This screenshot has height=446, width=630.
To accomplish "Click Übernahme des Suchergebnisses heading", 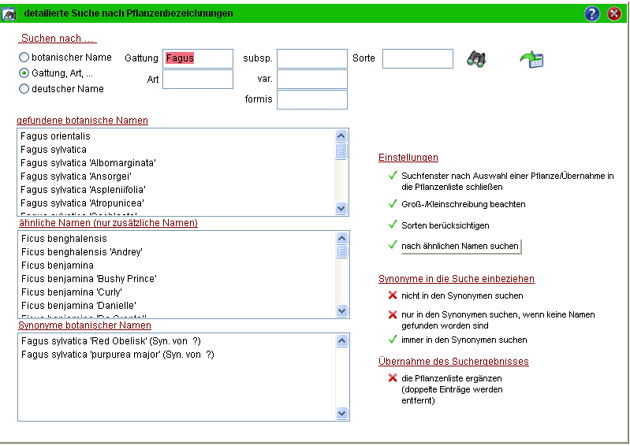I will [454, 362].
